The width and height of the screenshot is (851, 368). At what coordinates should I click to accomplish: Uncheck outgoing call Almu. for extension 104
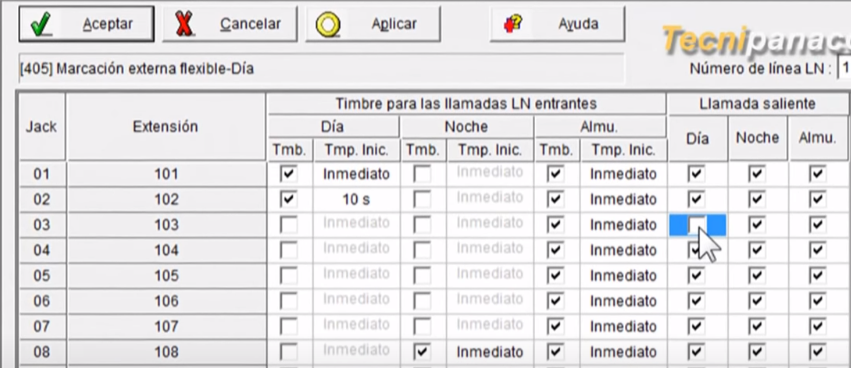tap(817, 250)
